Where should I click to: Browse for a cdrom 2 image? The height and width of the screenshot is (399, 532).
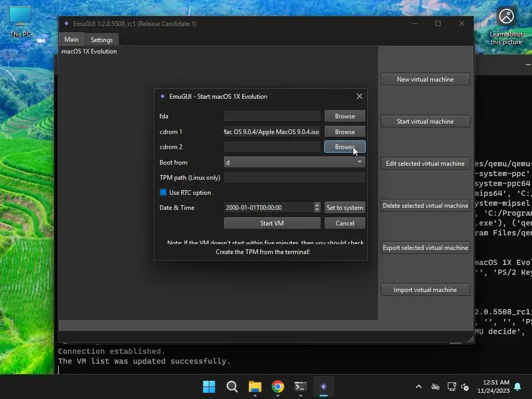(345, 147)
